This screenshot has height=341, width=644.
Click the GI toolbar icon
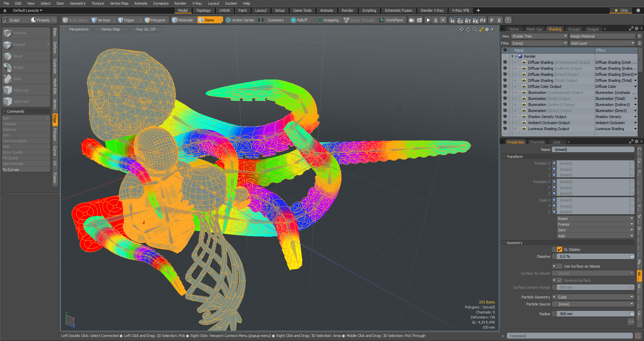(460, 20)
